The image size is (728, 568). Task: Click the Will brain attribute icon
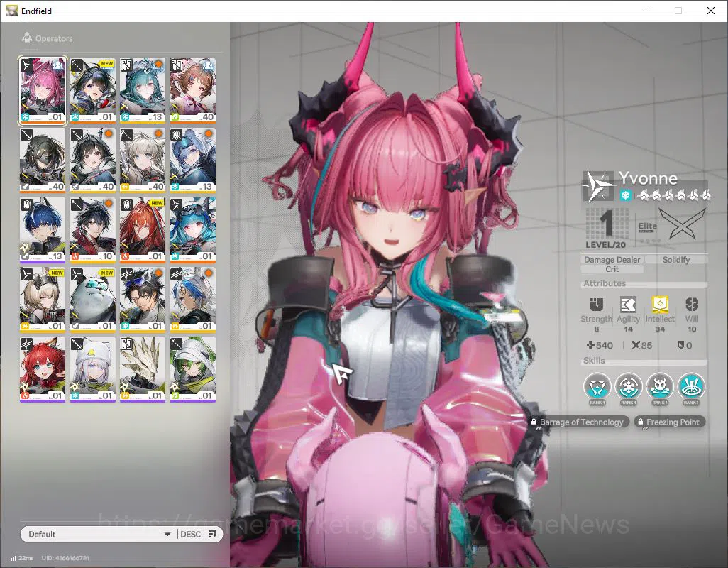tap(692, 304)
